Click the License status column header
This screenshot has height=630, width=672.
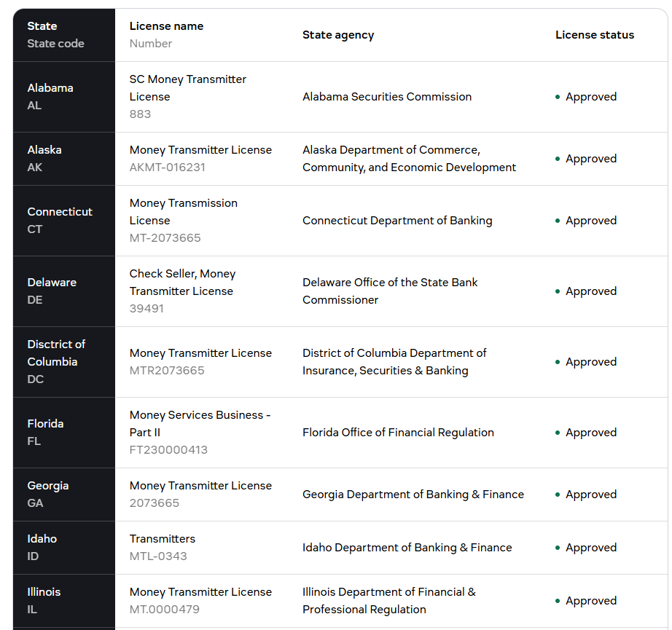[595, 35]
